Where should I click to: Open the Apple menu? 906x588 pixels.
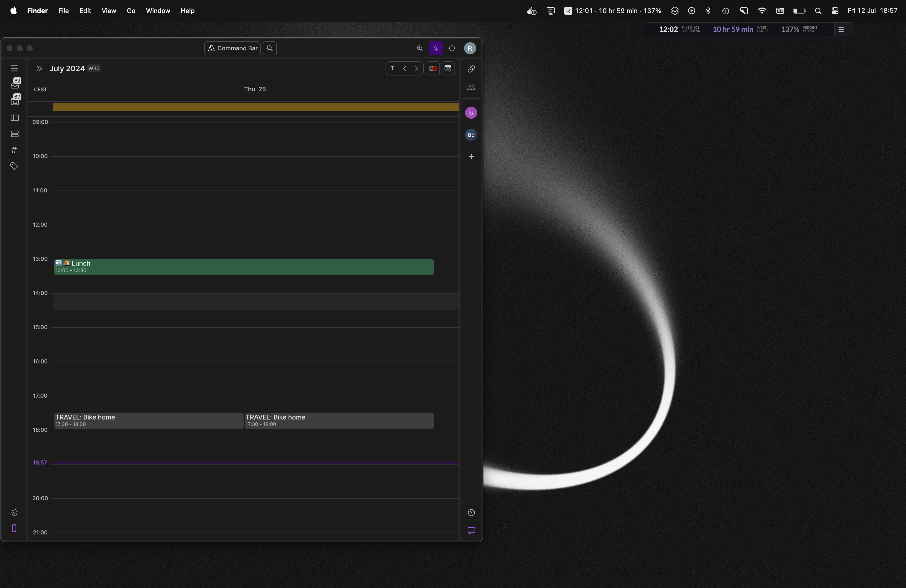pyautogui.click(x=13, y=11)
